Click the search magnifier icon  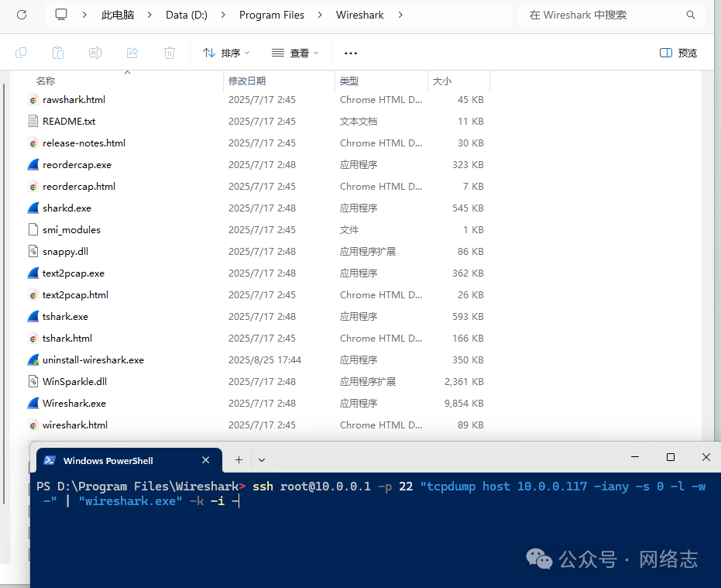pos(691,15)
